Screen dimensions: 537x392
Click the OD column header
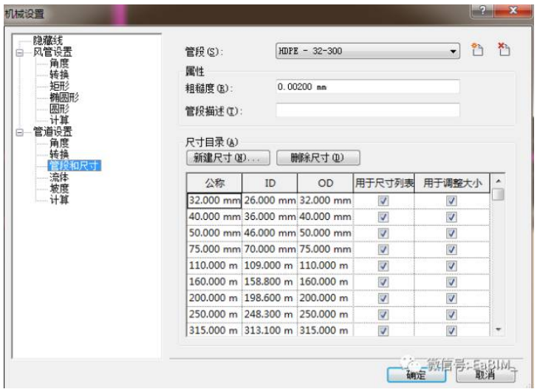[x=325, y=183]
